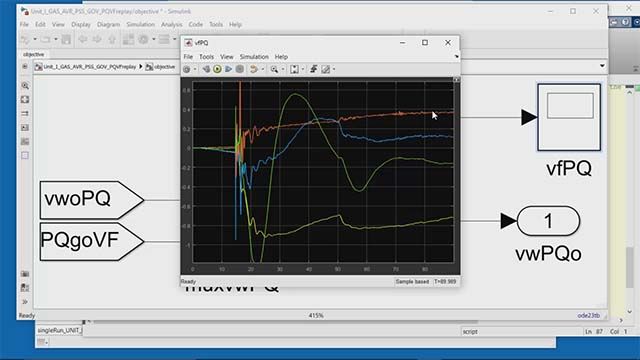
Task: Open Display menu in Simulink window
Action: [x=81, y=24]
